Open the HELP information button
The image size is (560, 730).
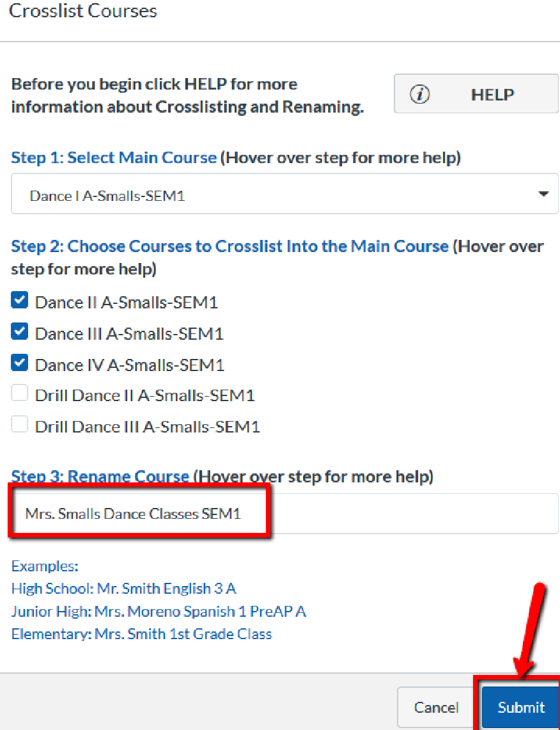click(x=476, y=95)
